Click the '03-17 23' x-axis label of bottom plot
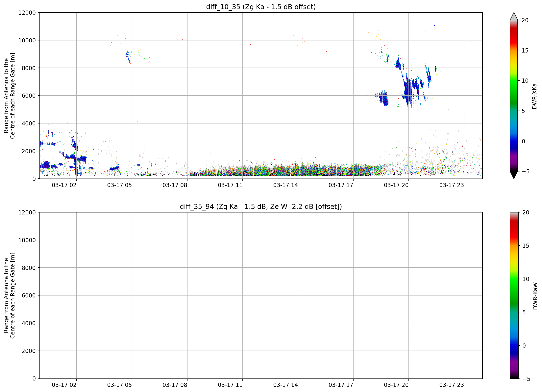The image size is (542, 392). 451,385
